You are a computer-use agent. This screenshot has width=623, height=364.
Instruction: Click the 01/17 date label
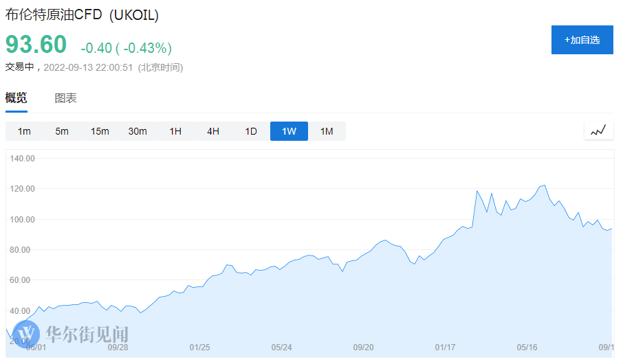pos(446,348)
